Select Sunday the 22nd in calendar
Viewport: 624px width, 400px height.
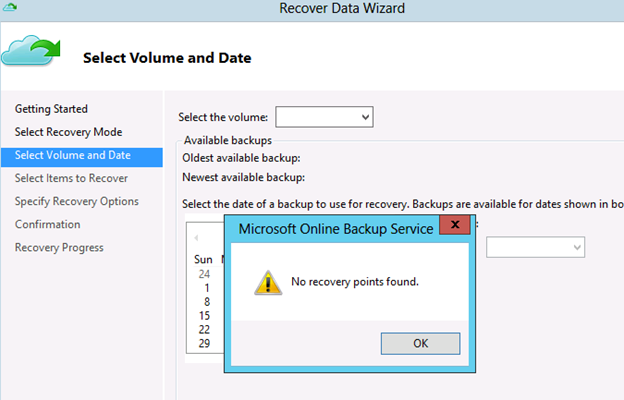204,330
